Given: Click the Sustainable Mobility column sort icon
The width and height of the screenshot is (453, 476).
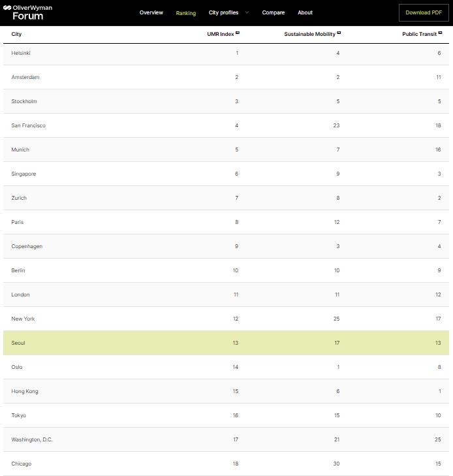Looking at the screenshot, I should tap(339, 33).
